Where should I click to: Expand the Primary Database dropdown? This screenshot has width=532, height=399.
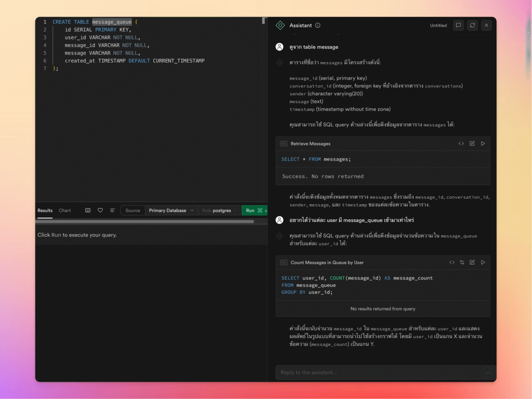coord(171,210)
